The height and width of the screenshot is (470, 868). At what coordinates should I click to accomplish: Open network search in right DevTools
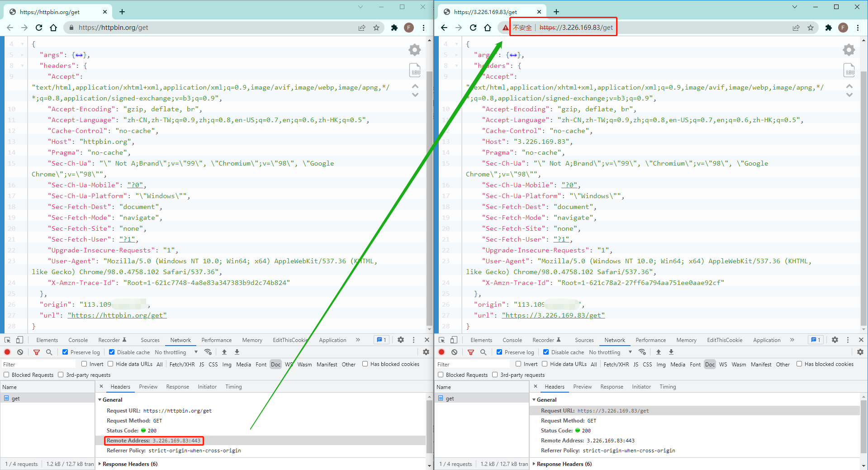(x=483, y=352)
